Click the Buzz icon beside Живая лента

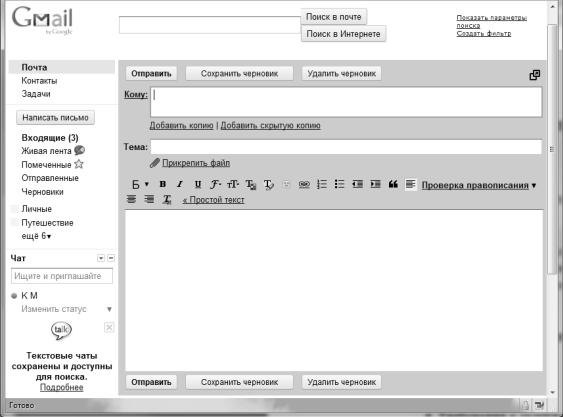coord(79,150)
